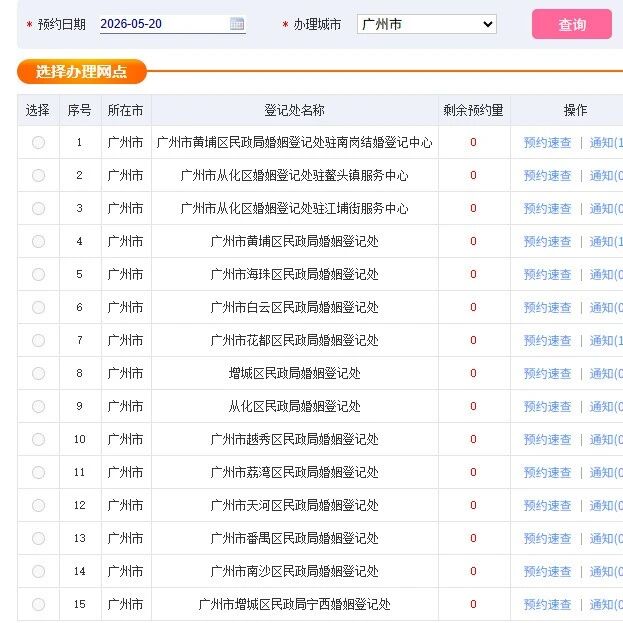Screen dimensions: 623x623
Task: Open 预约速查 for 广州市花都区民政局婚姻登记处
Action: pos(547,341)
